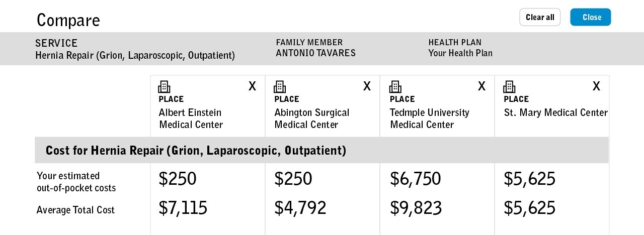Click the $6,750 out-of-pocket cost
Viewport: 644px width, 235px height.
[415, 179]
